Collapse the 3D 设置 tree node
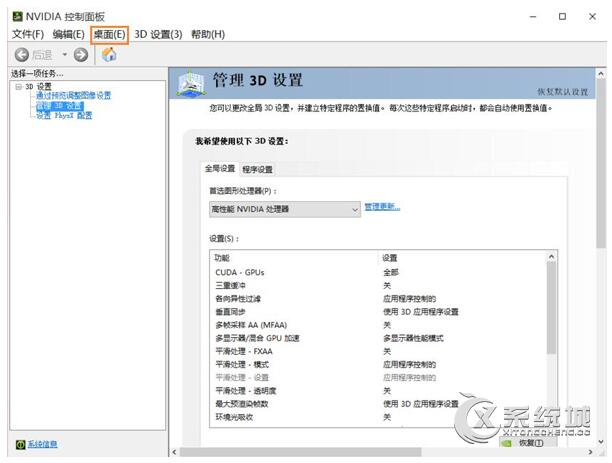 point(16,86)
